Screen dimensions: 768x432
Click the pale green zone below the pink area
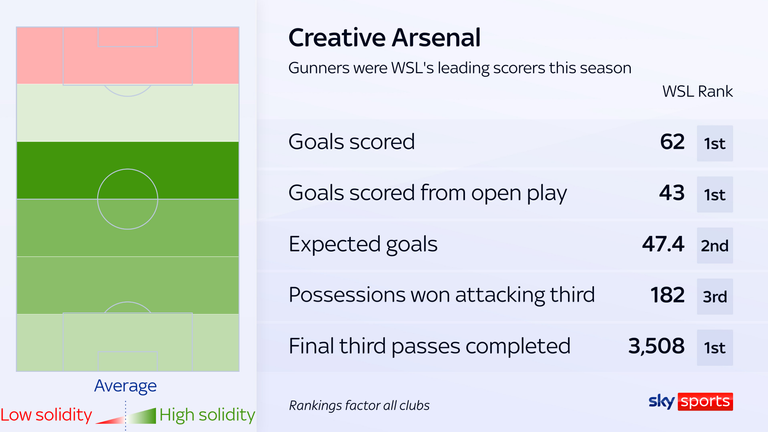(x=128, y=113)
